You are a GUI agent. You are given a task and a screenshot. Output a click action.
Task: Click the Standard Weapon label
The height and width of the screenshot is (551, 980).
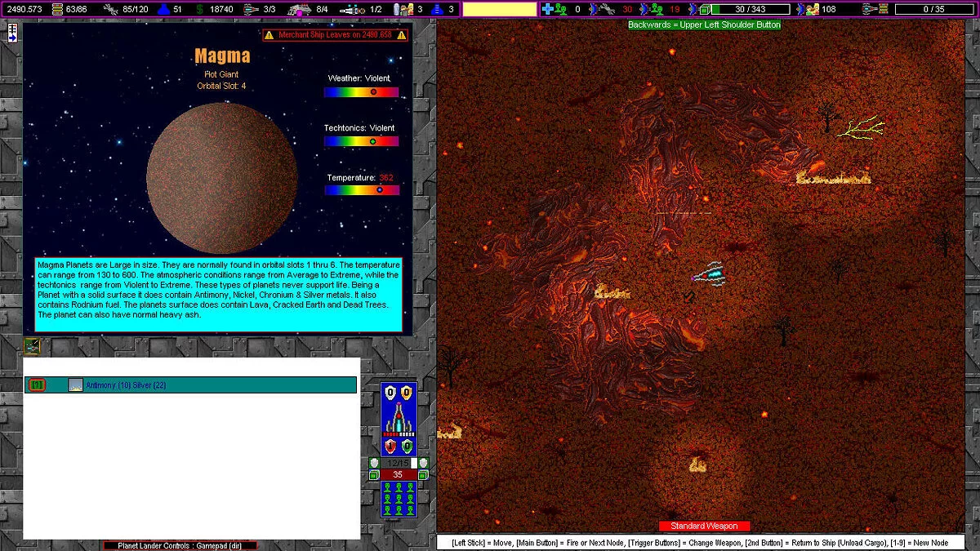pyautogui.click(x=704, y=526)
